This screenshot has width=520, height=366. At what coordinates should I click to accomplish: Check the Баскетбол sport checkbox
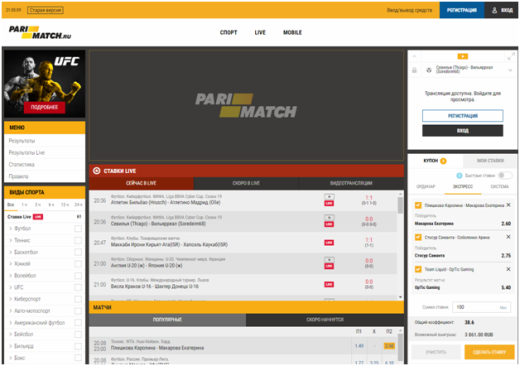tap(78, 252)
